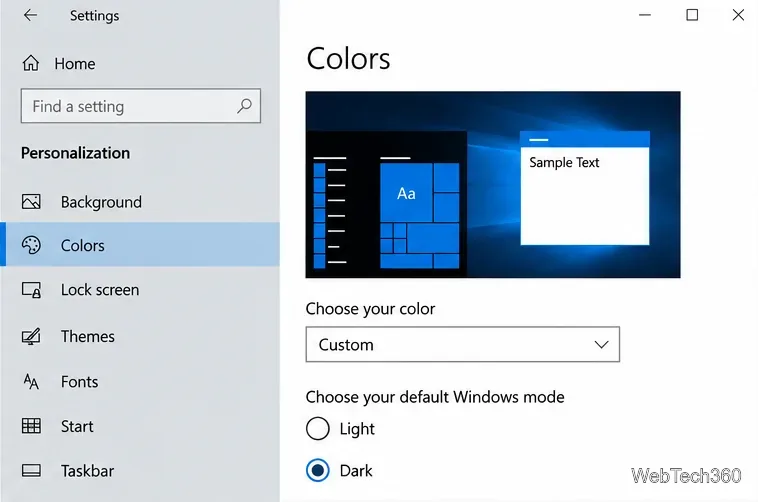Select the Dark Windows mode
Image resolution: width=758 pixels, height=502 pixels.
click(x=339, y=471)
